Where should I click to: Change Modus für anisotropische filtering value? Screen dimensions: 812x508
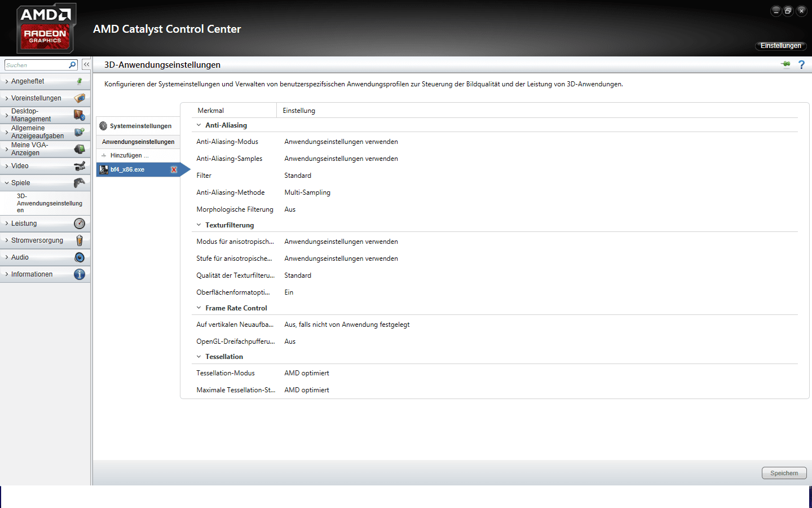click(341, 242)
